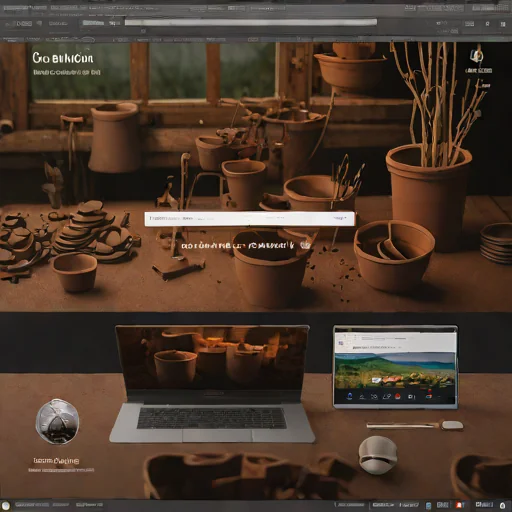Click the white search input field over the hero image

(x=250, y=219)
